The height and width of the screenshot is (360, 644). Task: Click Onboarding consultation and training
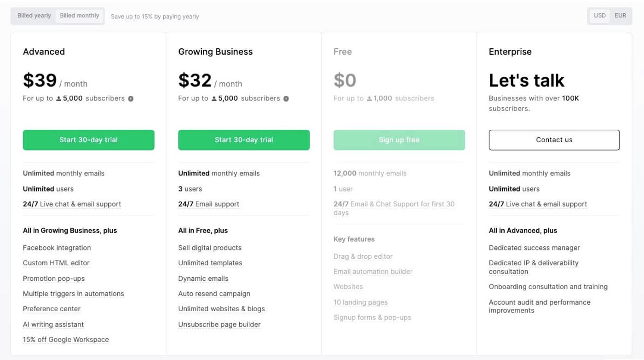tap(548, 287)
